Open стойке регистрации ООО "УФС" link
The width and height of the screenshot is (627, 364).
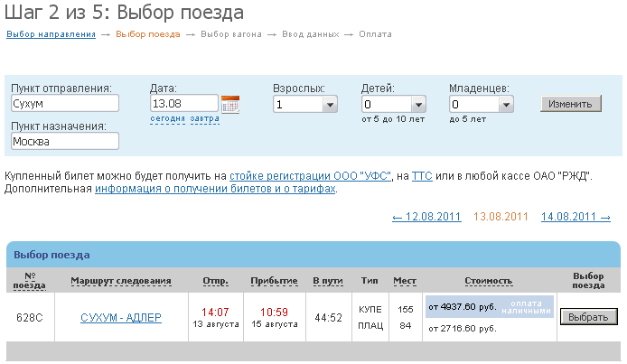[310, 175]
